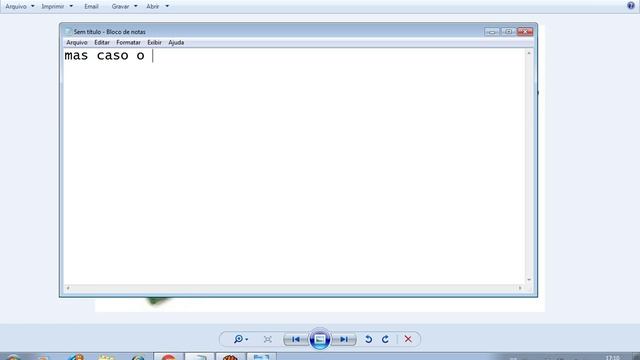The width and height of the screenshot is (640, 360).
Task: Click Notepad's vertical scrollbar down arrow
Action: (529, 280)
